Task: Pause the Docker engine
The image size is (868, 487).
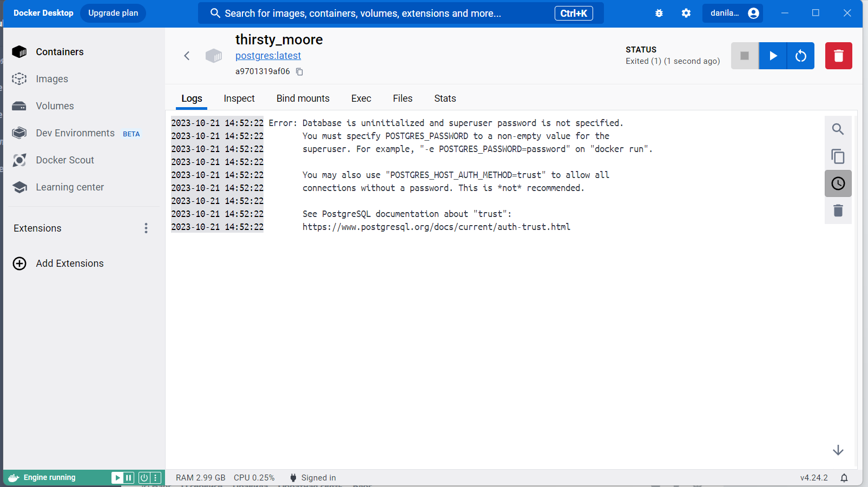Action: [128, 478]
